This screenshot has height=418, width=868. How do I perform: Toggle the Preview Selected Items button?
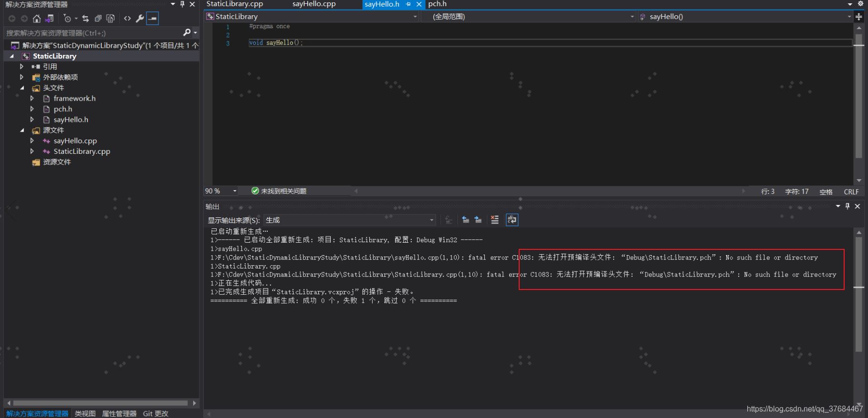click(x=152, y=19)
